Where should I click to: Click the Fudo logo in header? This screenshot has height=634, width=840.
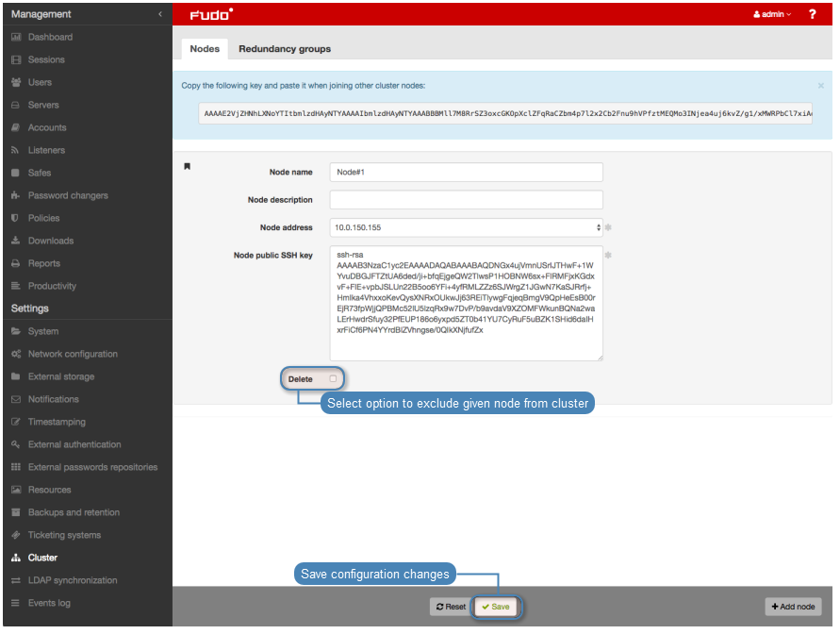pos(211,14)
